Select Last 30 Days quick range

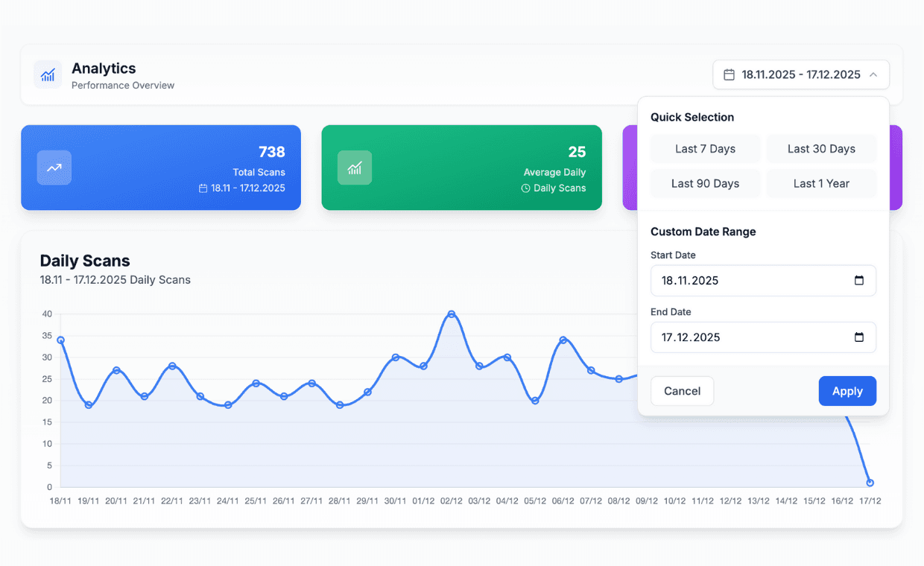pyautogui.click(x=821, y=149)
